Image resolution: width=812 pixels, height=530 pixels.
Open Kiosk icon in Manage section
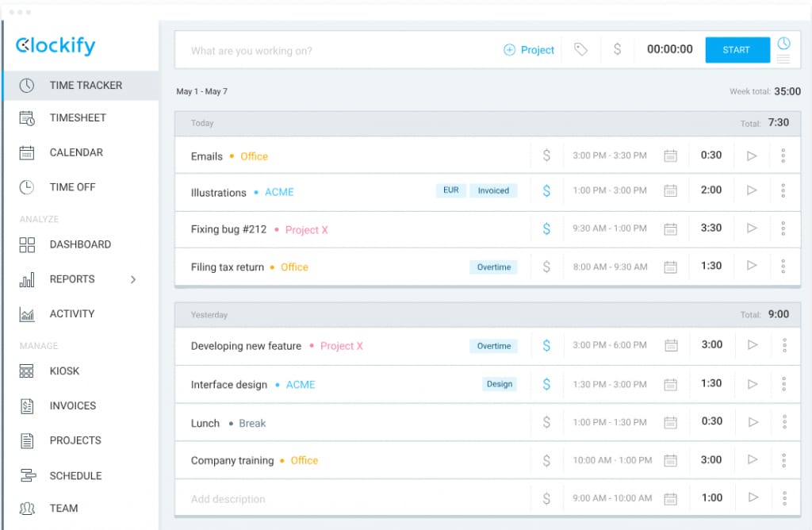click(27, 371)
